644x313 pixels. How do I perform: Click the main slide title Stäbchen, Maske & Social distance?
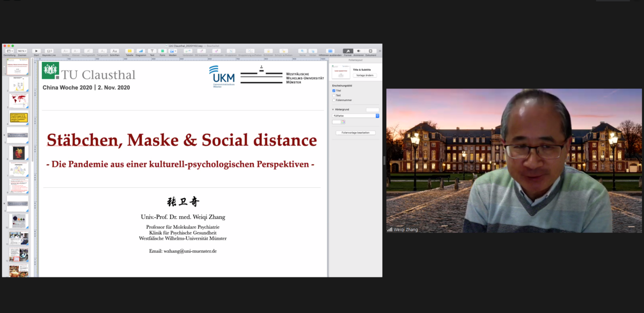click(182, 140)
